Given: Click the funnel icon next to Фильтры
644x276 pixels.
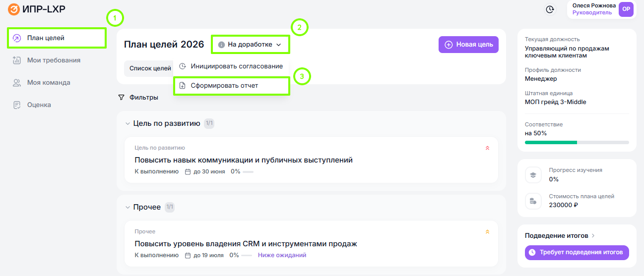Looking at the screenshot, I should tap(121, 98).
